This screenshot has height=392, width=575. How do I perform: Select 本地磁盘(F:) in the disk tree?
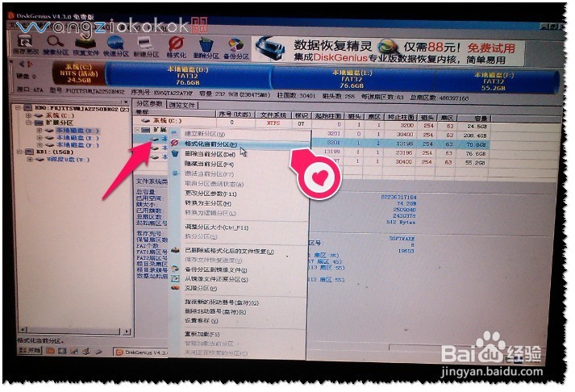(77, 145)
